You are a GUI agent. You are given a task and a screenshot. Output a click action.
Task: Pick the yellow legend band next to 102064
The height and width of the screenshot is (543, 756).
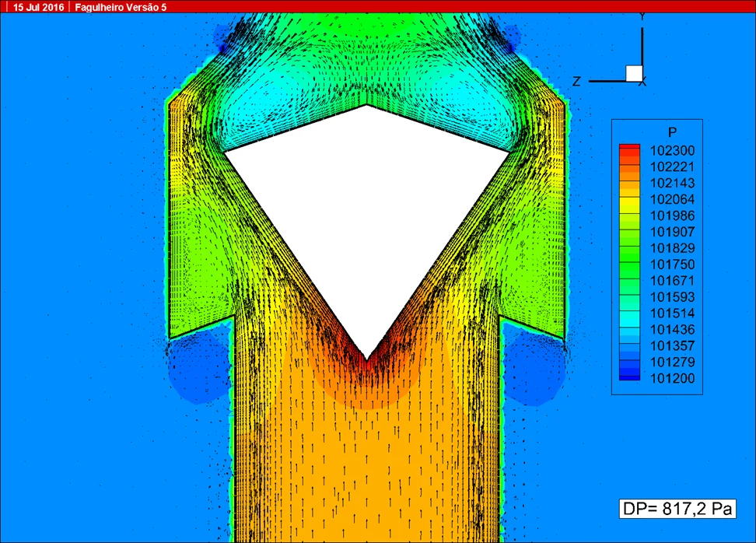[630, 198]
